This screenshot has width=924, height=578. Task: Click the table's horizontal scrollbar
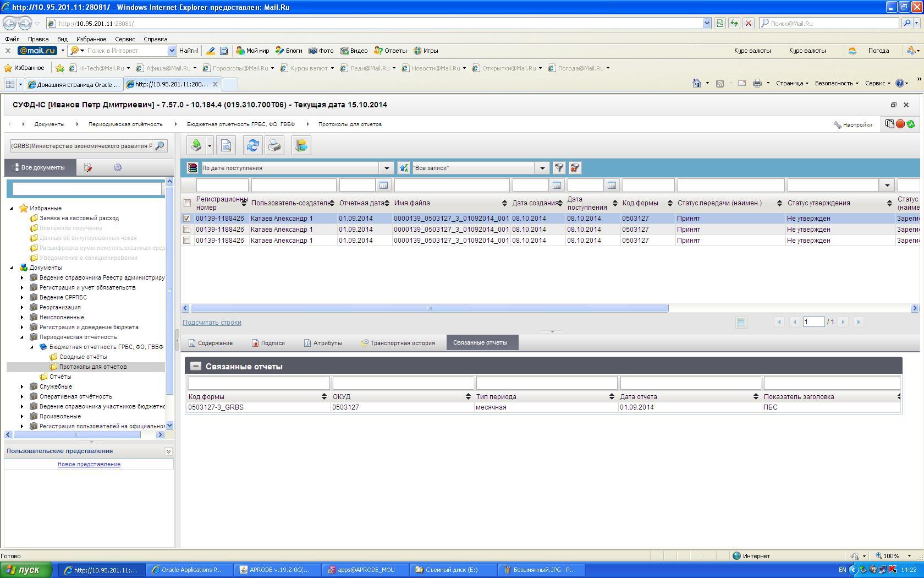click(x=429, y=308)
